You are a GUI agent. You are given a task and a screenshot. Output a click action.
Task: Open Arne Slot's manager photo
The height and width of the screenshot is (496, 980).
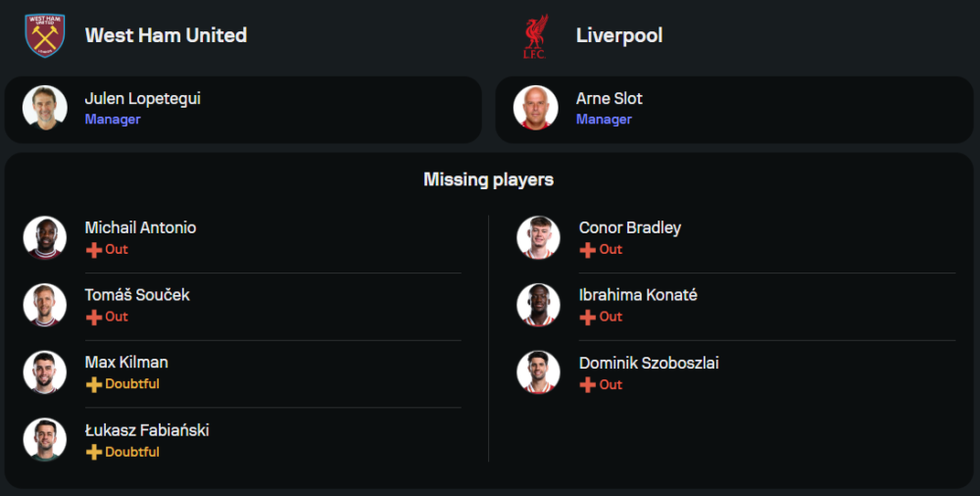(x=535, y=108)
